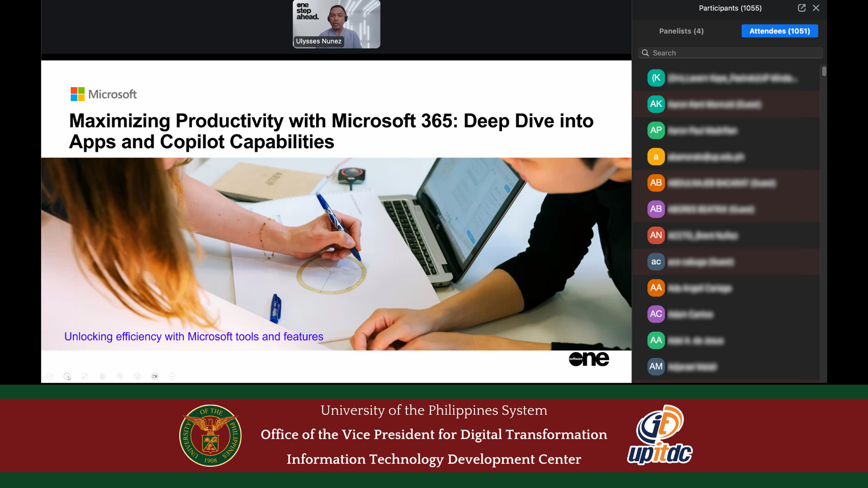Select the attendee with AM avatar
Image resolution: width=868 pixels, height=488 pixels.
(727, 367)
